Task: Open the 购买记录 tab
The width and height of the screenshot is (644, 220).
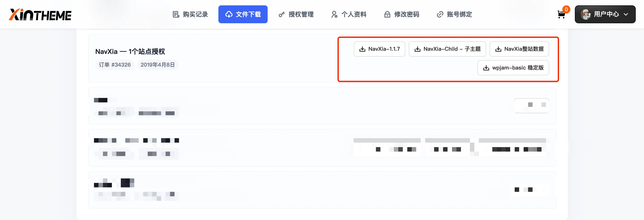Action: pos(190,15)
